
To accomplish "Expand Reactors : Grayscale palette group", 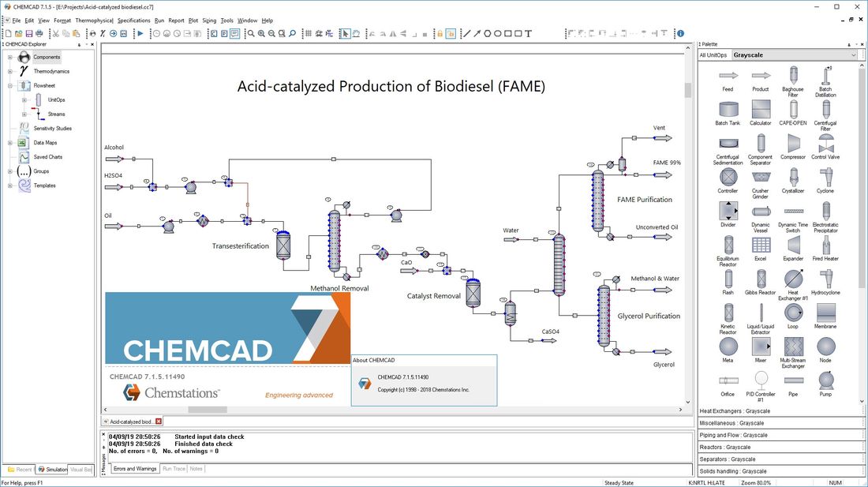I will click(x=780, y=448).
